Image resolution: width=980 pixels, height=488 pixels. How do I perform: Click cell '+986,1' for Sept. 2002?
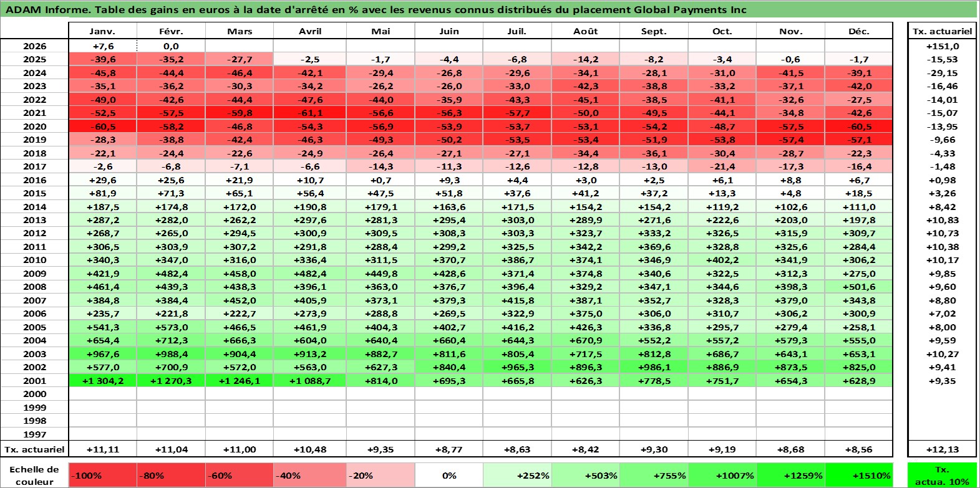pyautogui.click(x=654, y=367)
